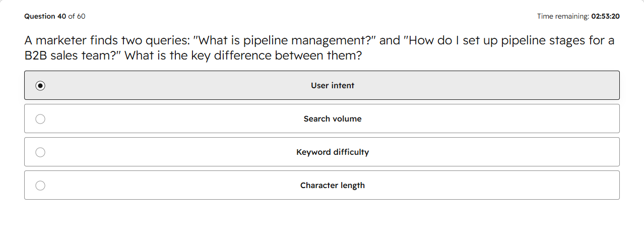Click the "Question 40 of 60" counter
This screenshot has height=235, width=644.
click(55, 16)
